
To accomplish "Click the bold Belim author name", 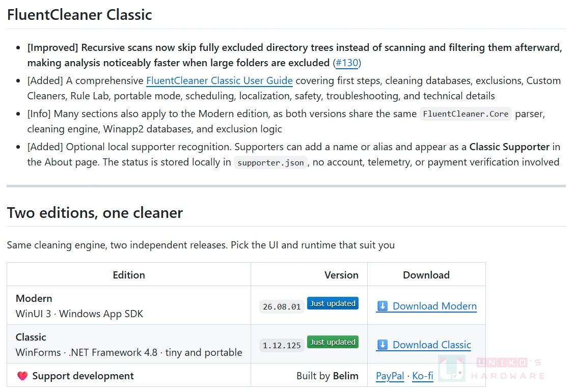I will (345, 376).
